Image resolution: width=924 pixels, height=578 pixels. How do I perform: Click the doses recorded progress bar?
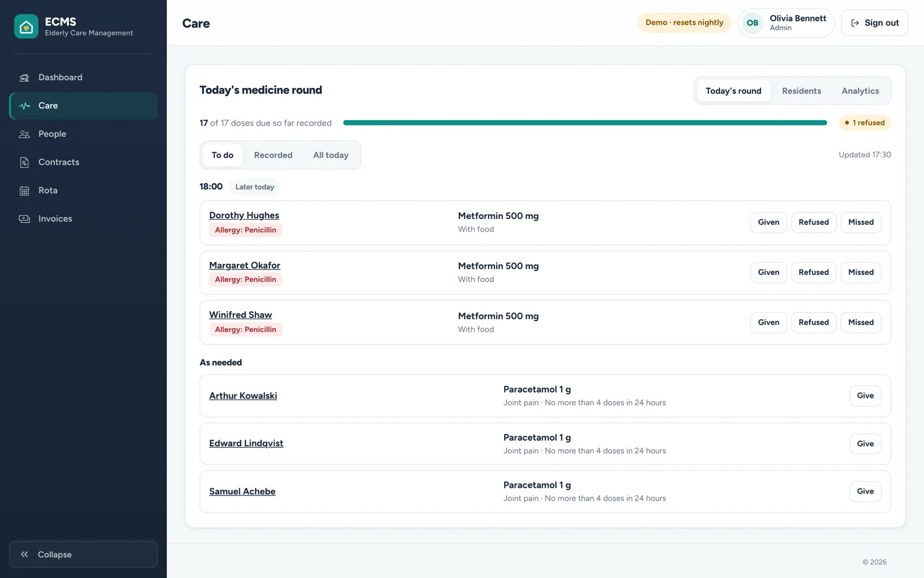tap(585, 123)
